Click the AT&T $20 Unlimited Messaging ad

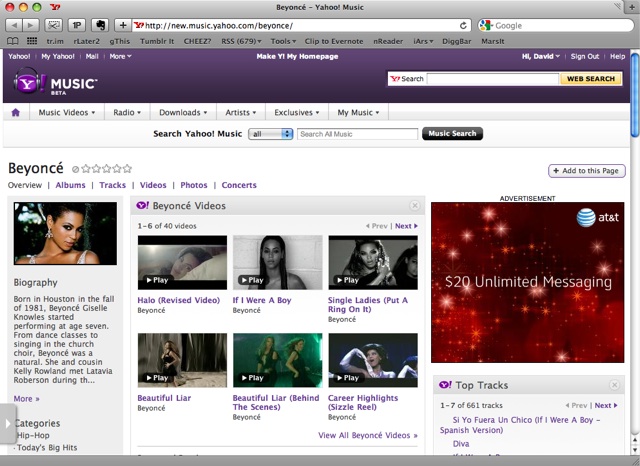527,282
